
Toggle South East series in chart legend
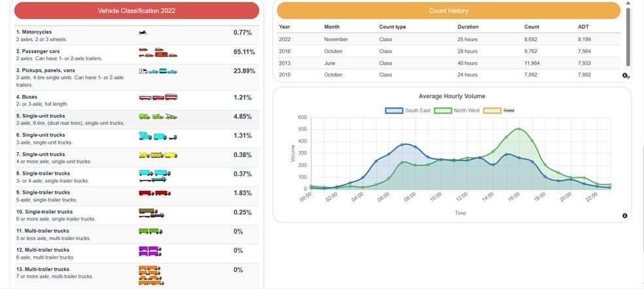408,110
